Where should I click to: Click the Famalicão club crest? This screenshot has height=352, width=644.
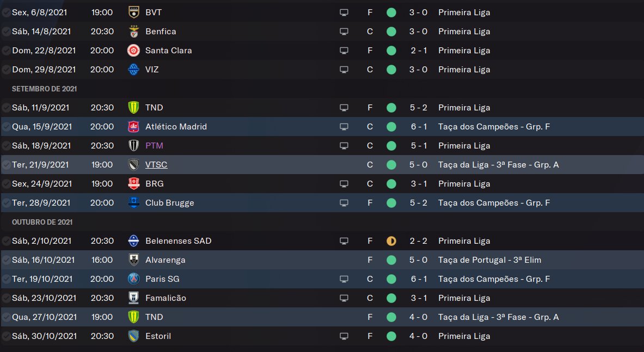[133, 298]
